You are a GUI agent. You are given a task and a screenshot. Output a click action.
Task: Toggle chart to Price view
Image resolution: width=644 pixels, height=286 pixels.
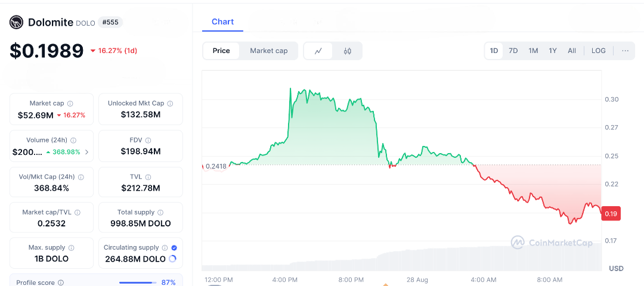pos(221,51)
